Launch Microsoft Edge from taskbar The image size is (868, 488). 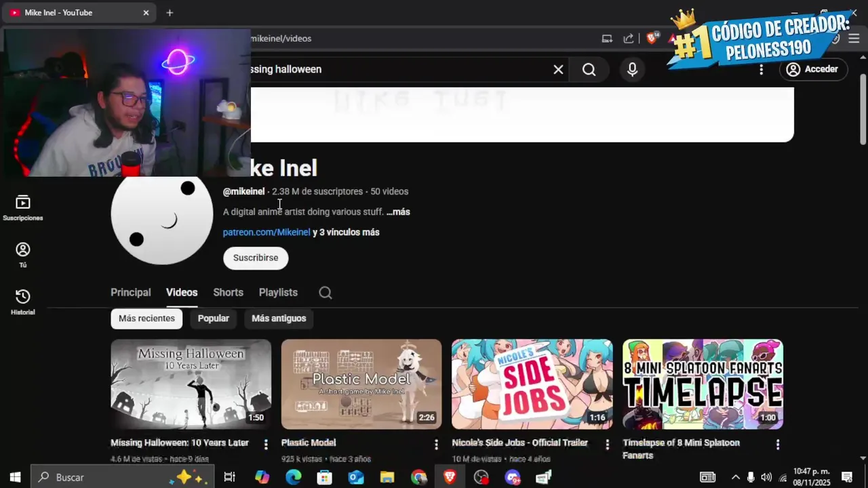(x=293, y=477)
